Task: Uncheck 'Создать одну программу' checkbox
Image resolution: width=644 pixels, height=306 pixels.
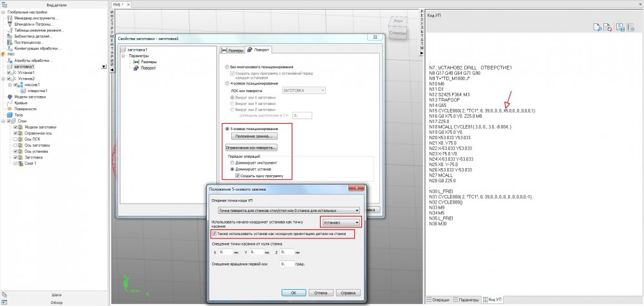Action: (x=238, y=176)
